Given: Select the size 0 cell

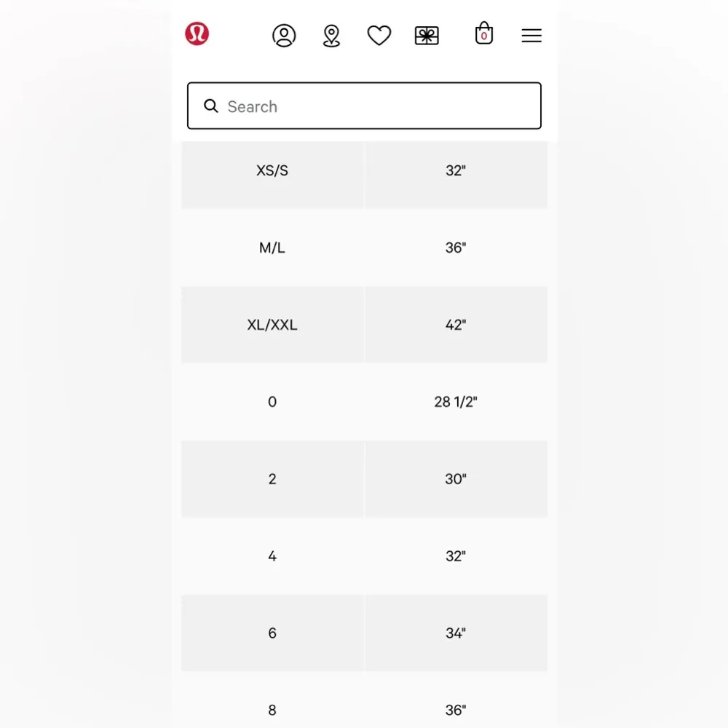Looking at the screenshot, I should [272, 402].
